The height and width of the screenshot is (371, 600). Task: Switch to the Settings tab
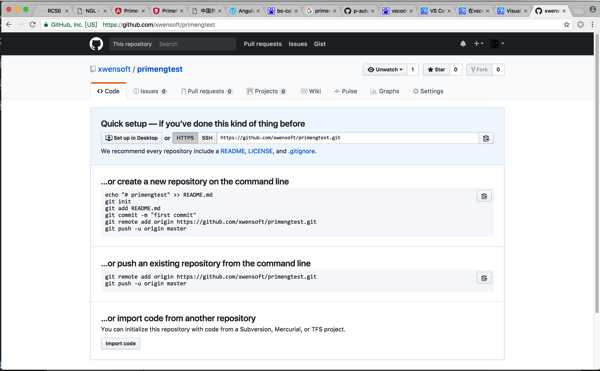tap(428, 91)
